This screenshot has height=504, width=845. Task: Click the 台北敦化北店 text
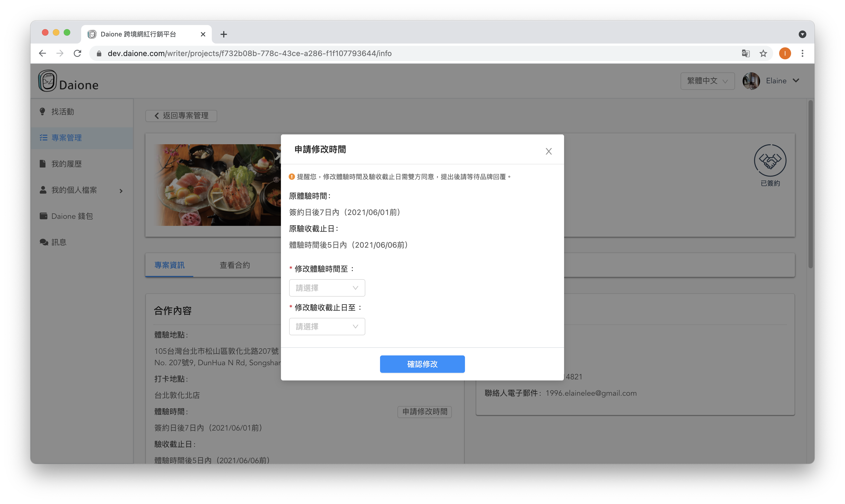tap(177, 395)
